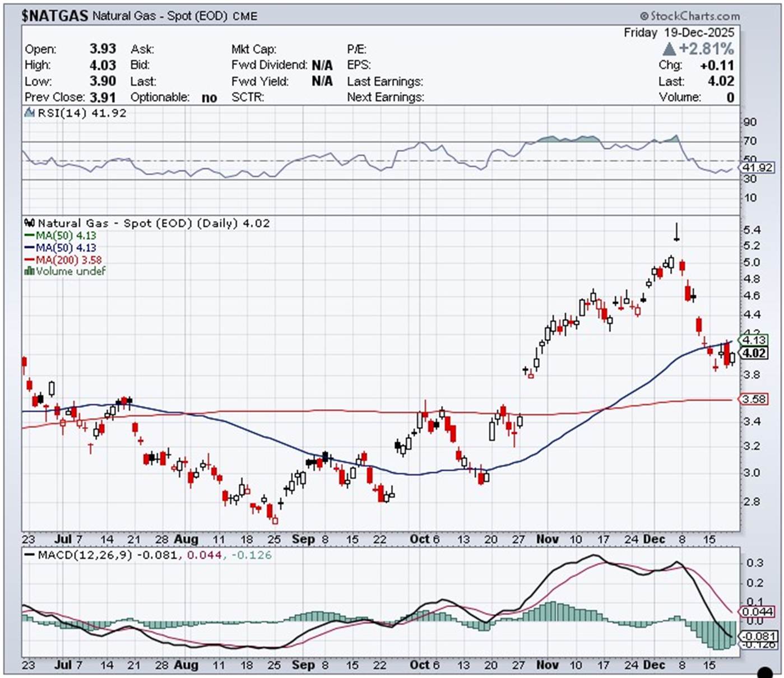Click the RSI(14) indicator icon

coord(30,113)
